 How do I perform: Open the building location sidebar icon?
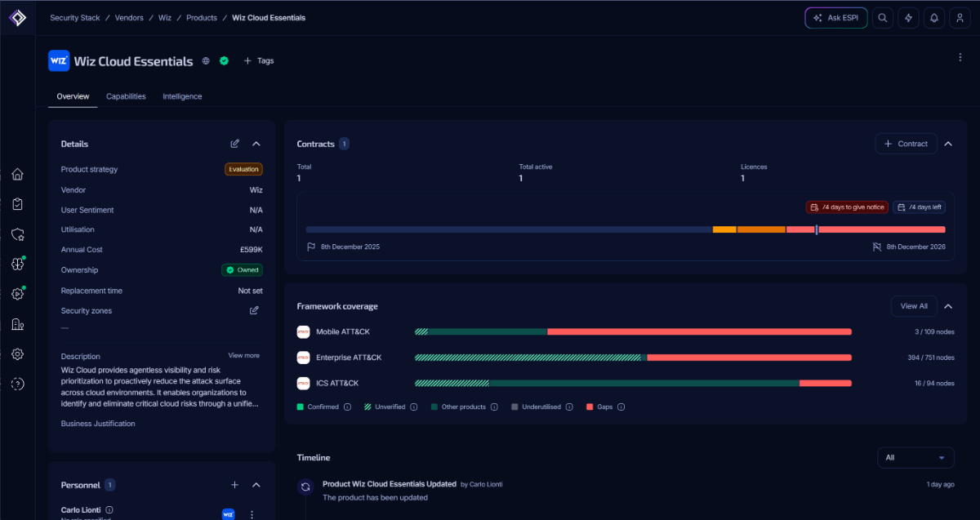click(x=17, y=324)
